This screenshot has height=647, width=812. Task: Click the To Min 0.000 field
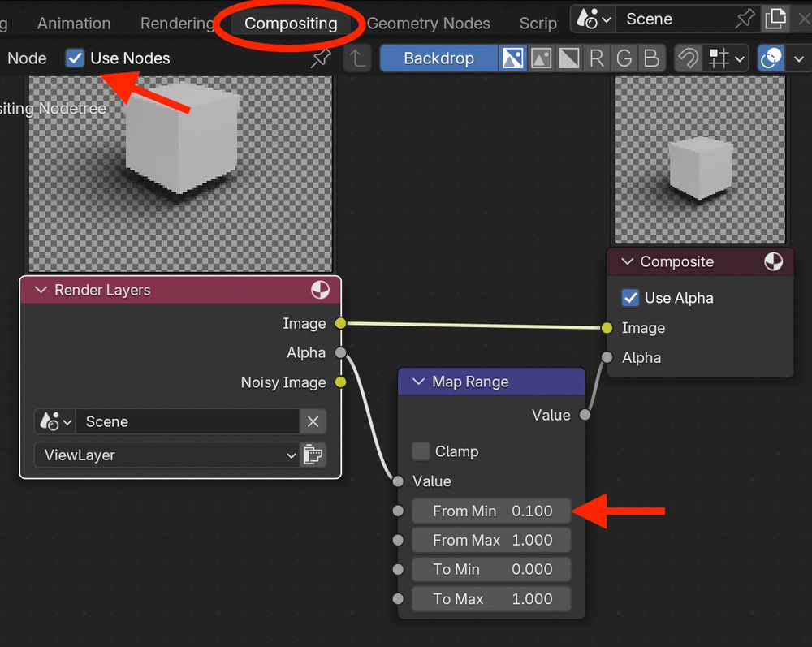[491, 569]
